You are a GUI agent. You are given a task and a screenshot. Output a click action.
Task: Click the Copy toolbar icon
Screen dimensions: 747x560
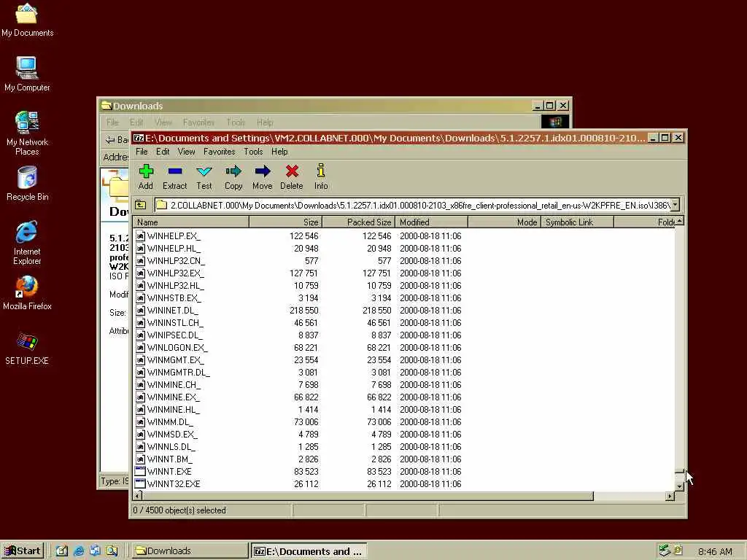(233, 171)
